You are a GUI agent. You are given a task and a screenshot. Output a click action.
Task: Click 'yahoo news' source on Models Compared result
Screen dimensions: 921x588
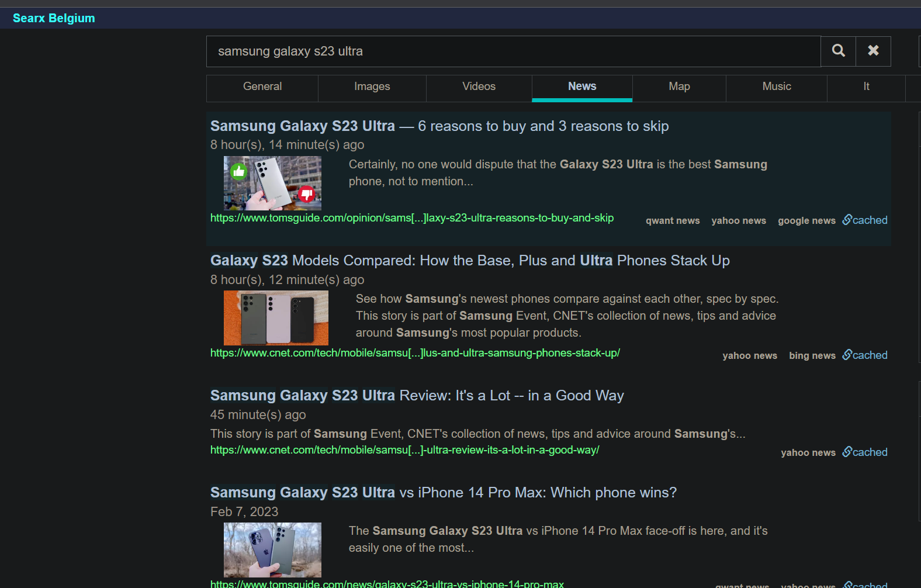[750, 355]
